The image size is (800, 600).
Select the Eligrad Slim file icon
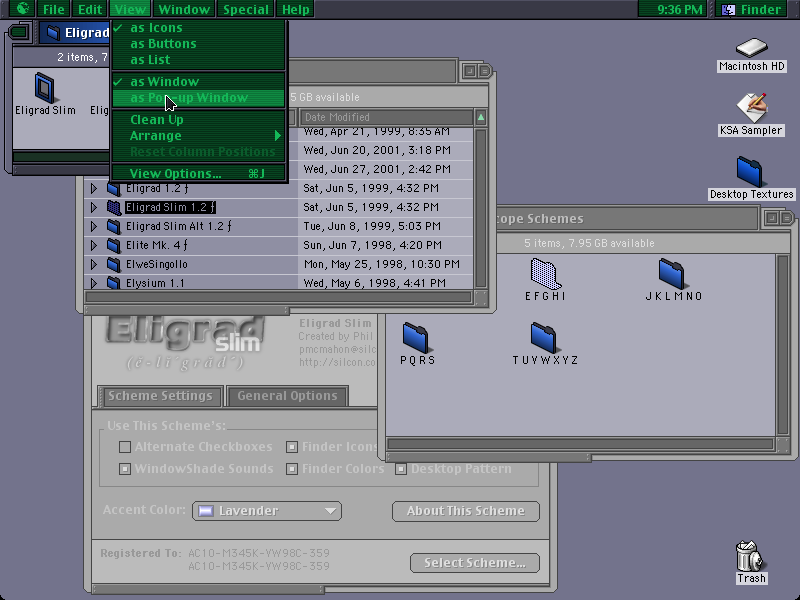pyautogui.click(x=45, y=88)
